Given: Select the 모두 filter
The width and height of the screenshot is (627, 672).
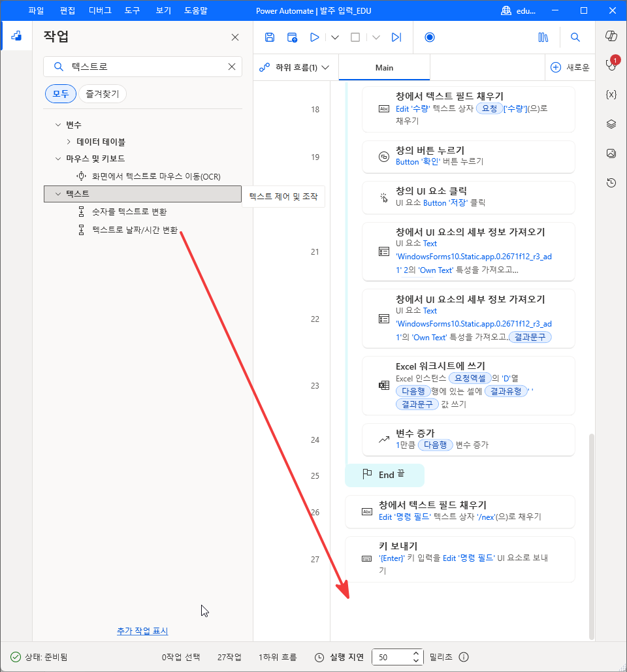Looking at the screenshot, I should (61, 94).
